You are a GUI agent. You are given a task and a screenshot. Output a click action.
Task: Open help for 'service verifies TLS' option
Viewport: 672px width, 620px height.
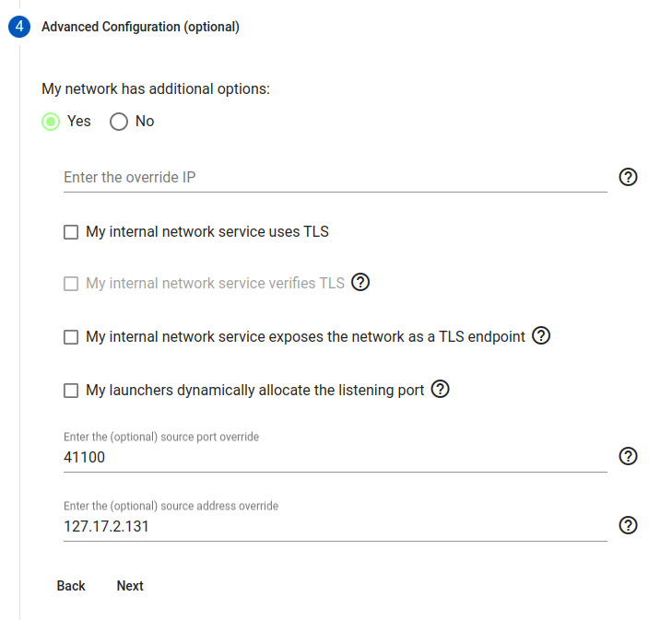tap(361, 283)
